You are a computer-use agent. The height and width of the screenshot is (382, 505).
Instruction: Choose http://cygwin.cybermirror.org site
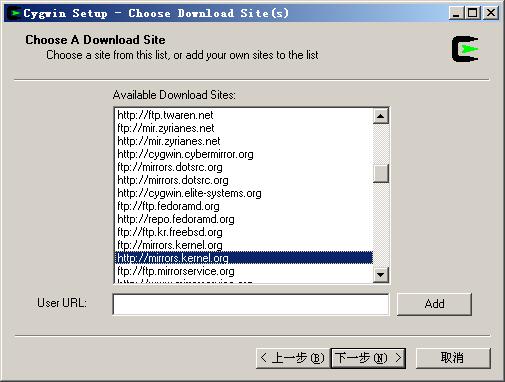pos(243,154)
